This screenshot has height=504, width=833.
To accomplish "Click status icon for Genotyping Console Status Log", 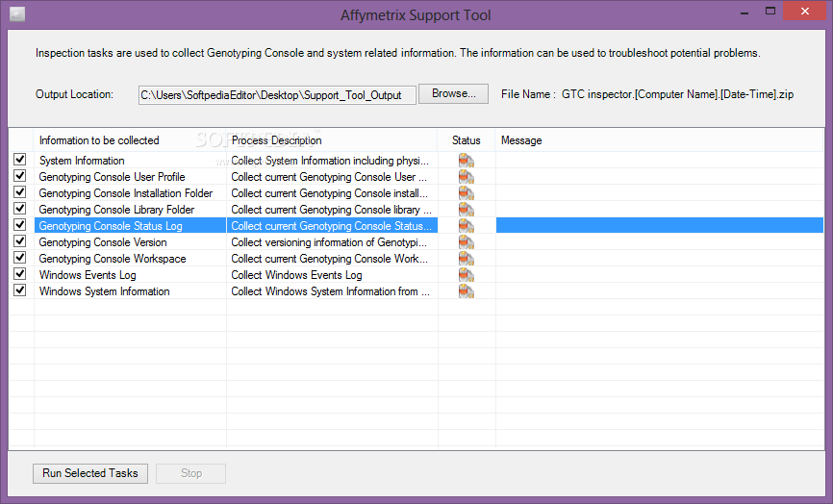I will 466,226.
